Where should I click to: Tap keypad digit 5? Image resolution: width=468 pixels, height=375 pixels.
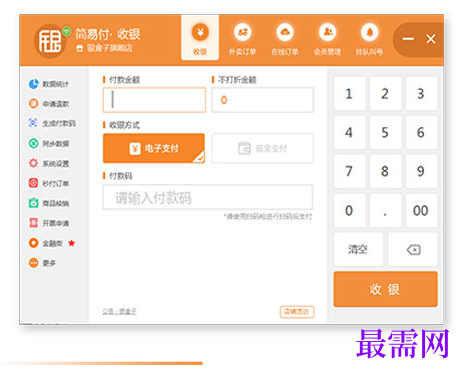click(x=385, y=132)
